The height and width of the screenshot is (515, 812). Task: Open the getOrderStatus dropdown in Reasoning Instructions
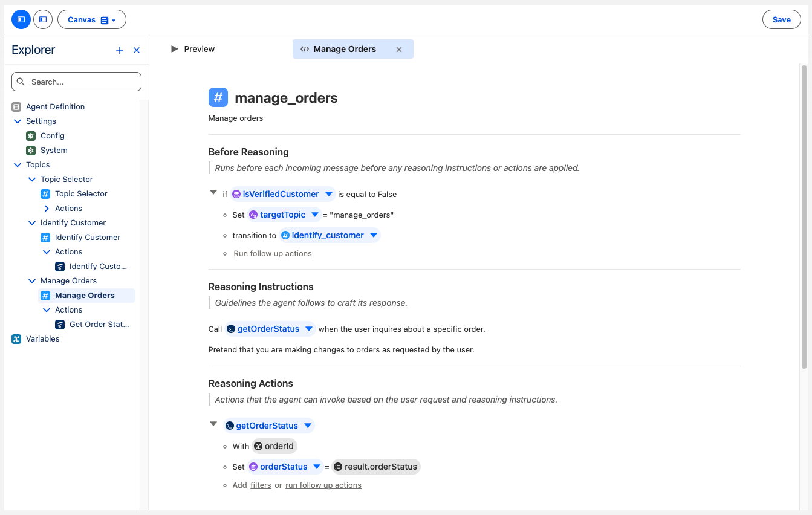pos(309,329)
